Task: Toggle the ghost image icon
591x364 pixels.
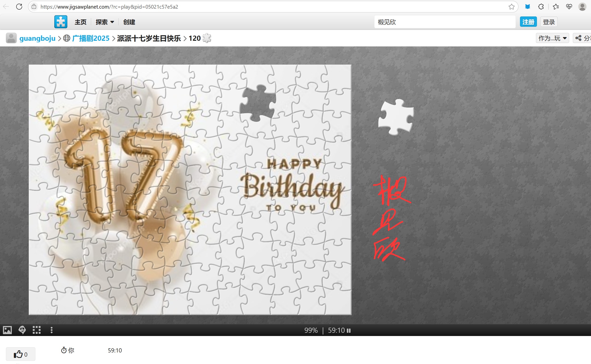Action: click(x=22, y=330)
